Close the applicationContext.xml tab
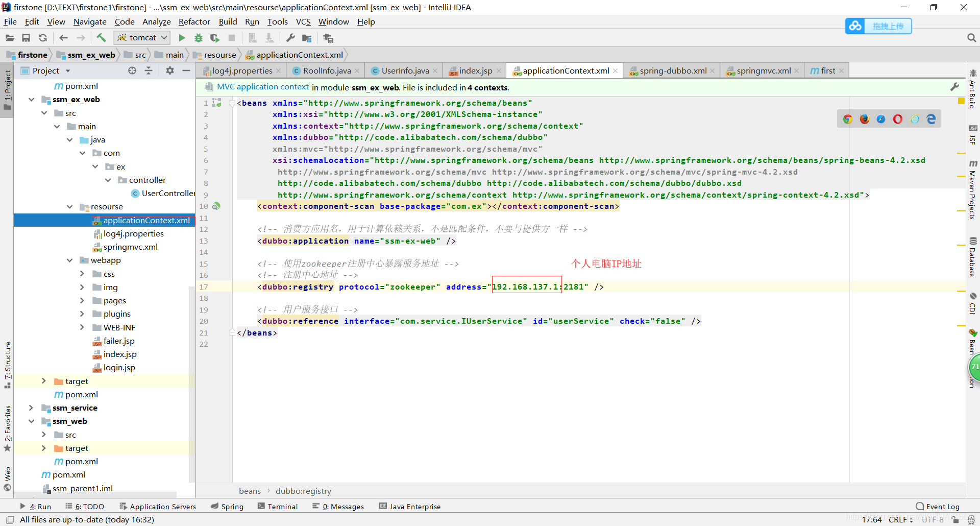The height and width of the screenshot is (526, 980). (x=616, y=71)
